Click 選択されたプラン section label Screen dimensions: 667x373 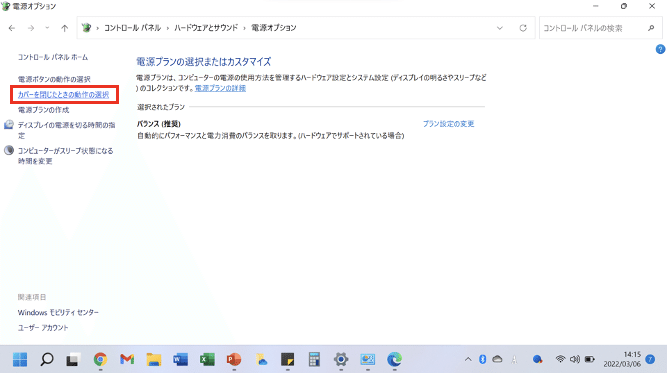[x=161, y=107]
